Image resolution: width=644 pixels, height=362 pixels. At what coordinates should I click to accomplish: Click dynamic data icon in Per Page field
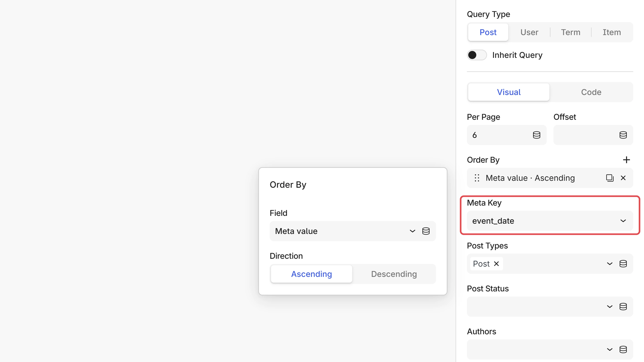click(x=536, y=135)
